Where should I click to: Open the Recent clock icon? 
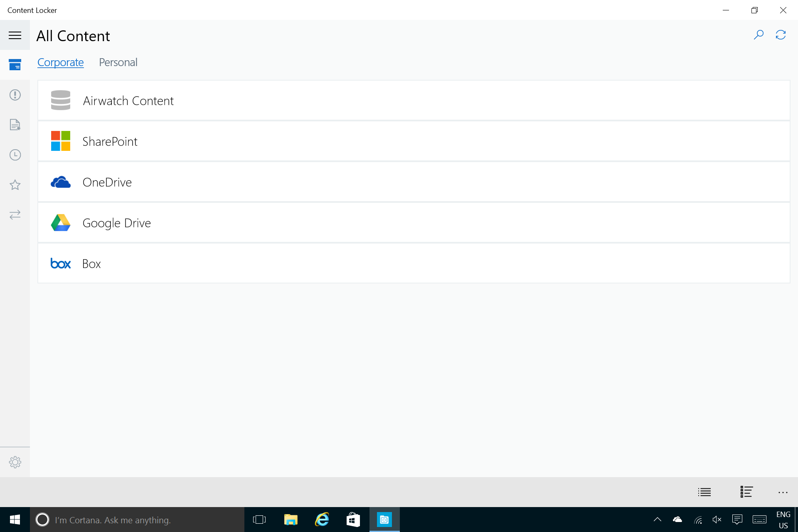pyautogui.click(x=15, y=155)
